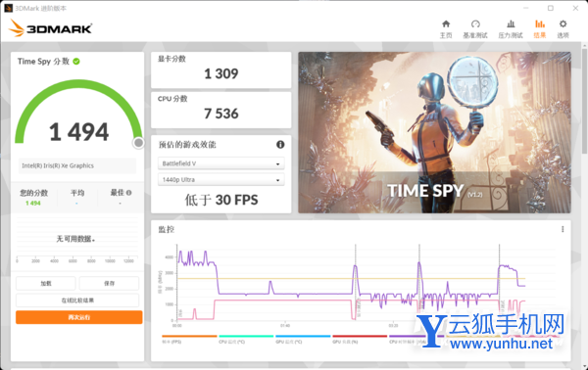
Task: Toggle the red GPU load legend item
Action: point(360,339)
